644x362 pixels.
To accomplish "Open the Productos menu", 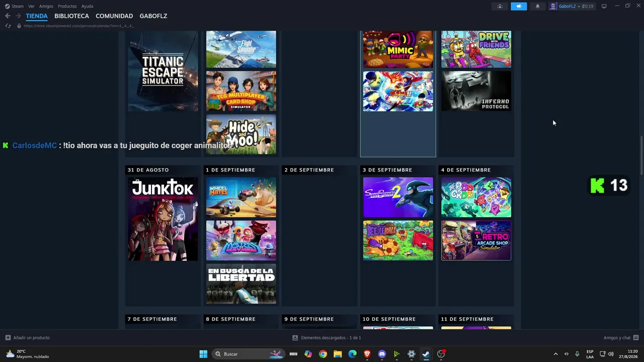I will (67, 7).
